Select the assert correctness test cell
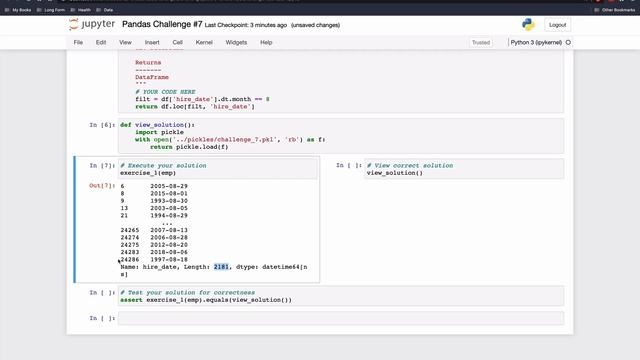Viewport: 640px width, 360px height. pyautogui.click(x=341, y=296)
